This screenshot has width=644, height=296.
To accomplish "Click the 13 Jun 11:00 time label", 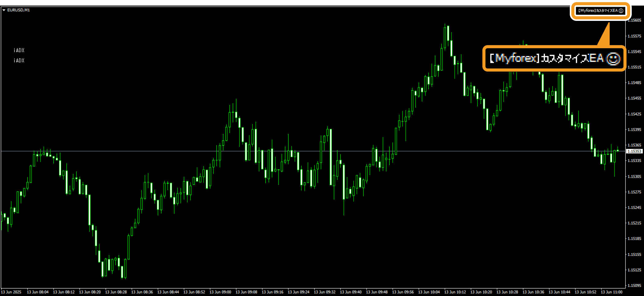I will 611,292.
